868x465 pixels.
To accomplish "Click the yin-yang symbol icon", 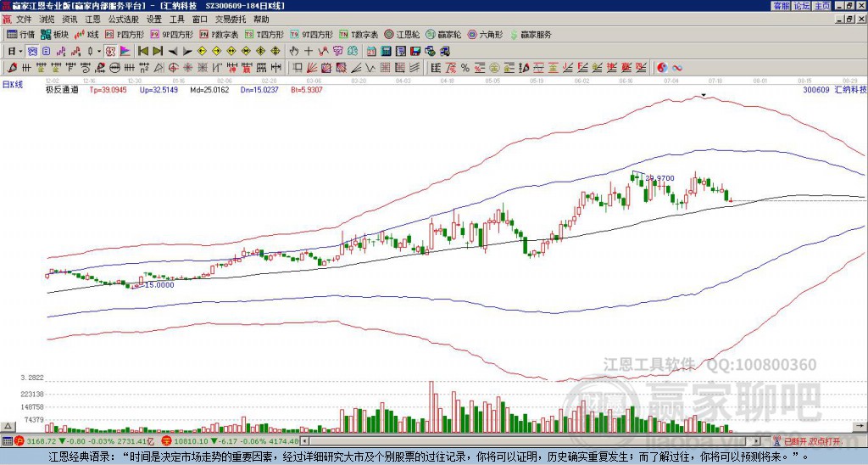I will (x=662, y=68).
